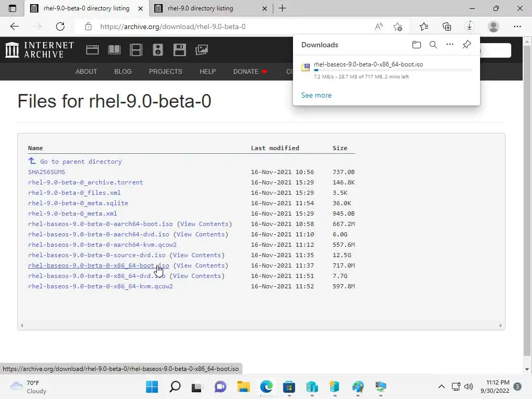Viewport: 532px width, 399px height.
Task: Click Go to parent directory link
Action: click(x=81, y=162)
